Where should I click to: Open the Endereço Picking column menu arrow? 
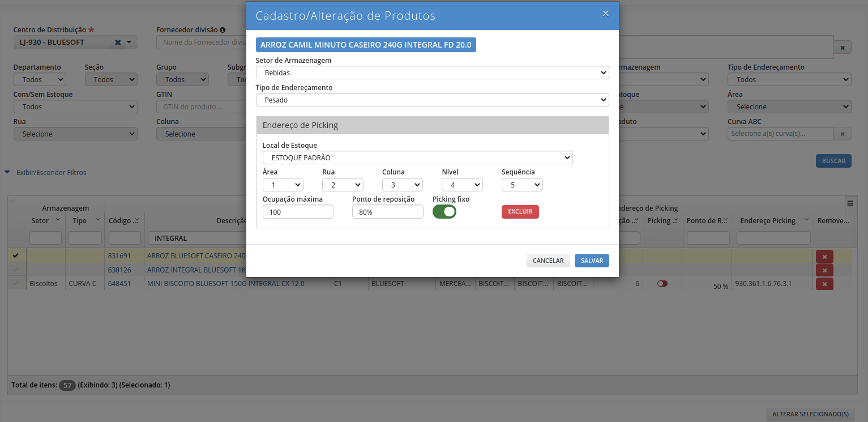pyautogui.click(x=806, y=220)
